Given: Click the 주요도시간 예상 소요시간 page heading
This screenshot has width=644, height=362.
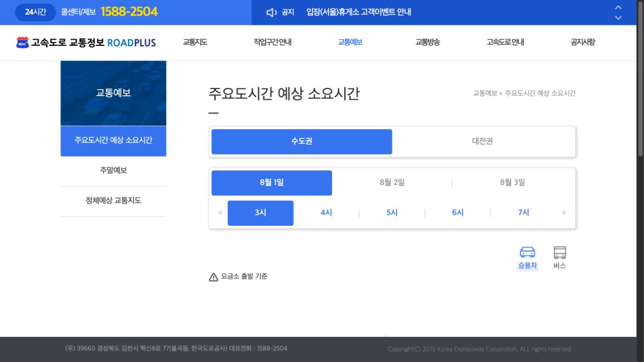Looking at the screenshot, I should point(284,94).
